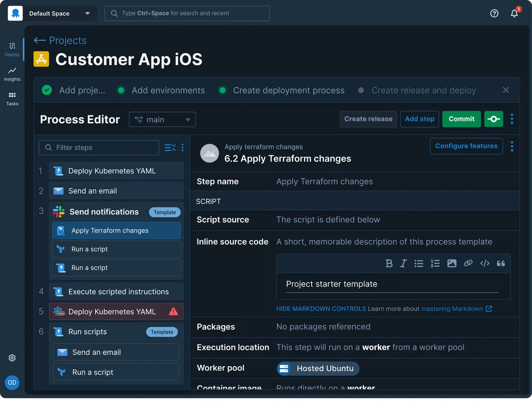Open the steps list kebab menu
532x402 pixels.
[x=182, y=148]
